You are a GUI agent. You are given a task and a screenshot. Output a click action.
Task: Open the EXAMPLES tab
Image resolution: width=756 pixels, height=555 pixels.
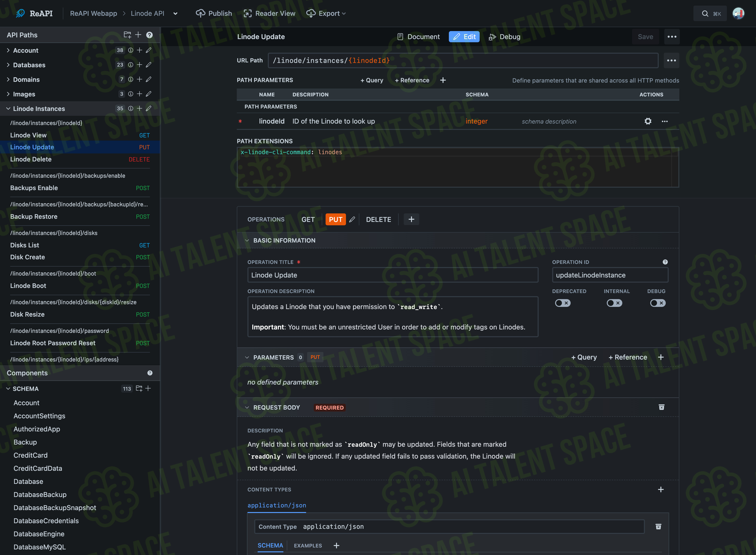click(x=308, y=545)
